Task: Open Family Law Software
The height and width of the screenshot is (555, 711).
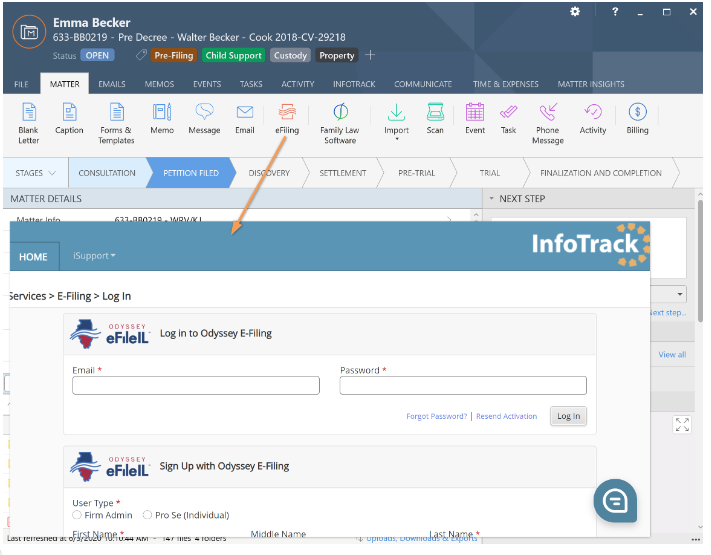Action: (x=340, y=123)
